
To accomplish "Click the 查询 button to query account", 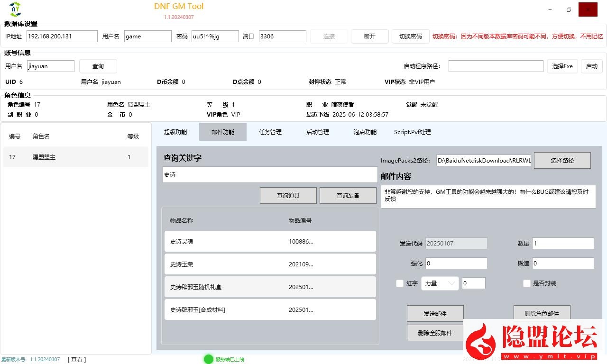I will [98, 66].
